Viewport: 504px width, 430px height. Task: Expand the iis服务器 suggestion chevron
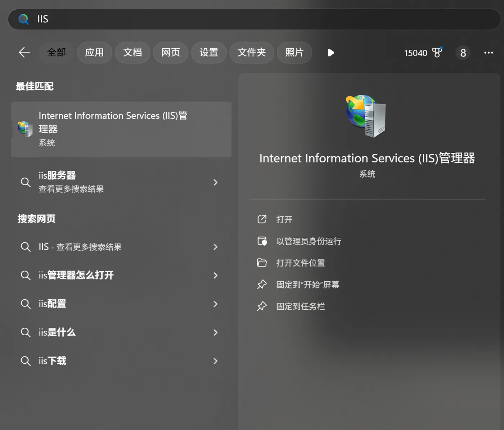pyautogui.click(x=215, y=182)
